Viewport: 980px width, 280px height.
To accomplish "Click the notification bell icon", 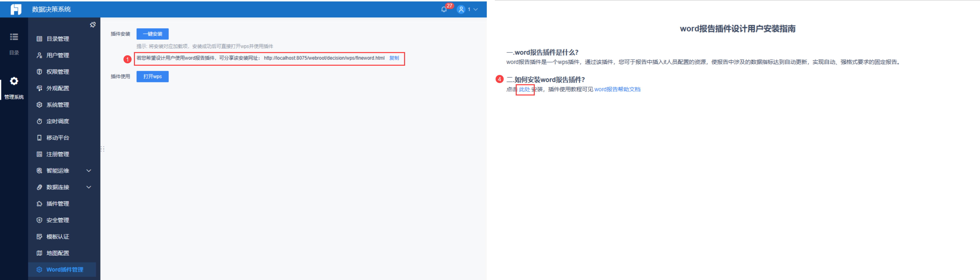I will pos(444,9).
